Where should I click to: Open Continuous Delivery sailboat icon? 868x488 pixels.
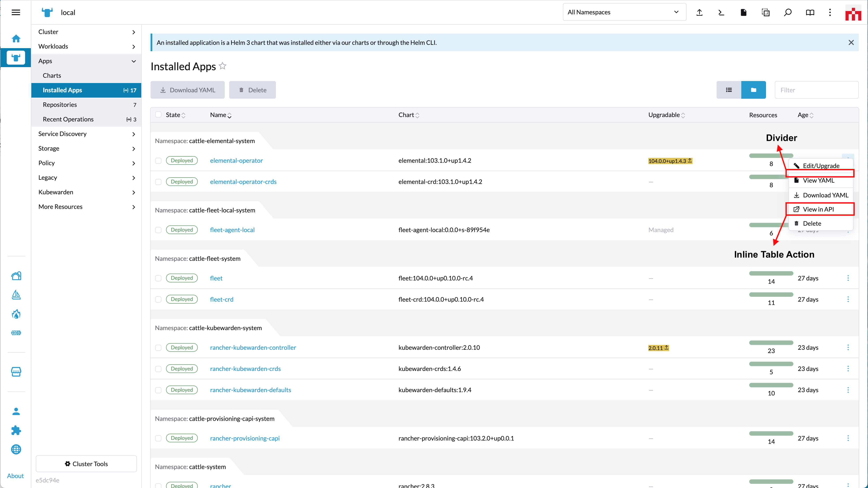click(x=16, y=295)
